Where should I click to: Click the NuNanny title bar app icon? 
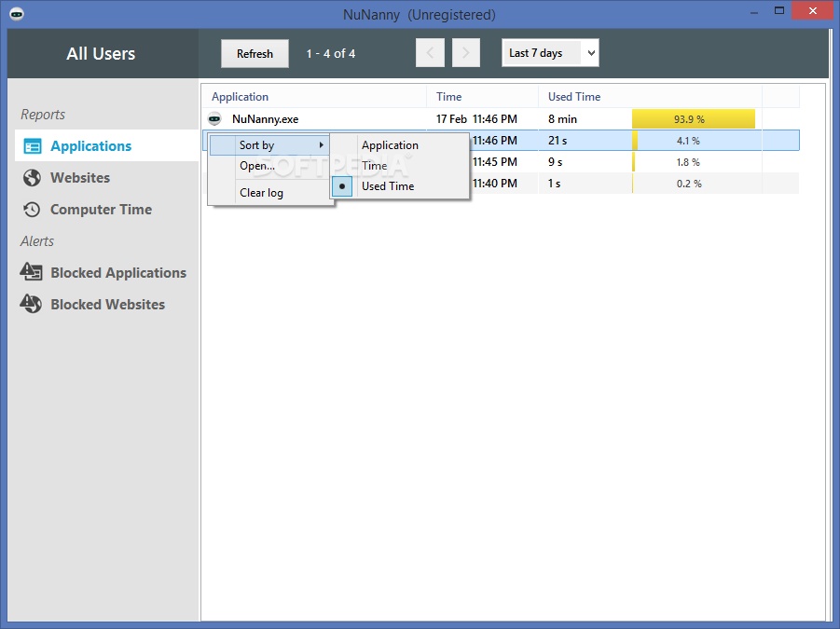pyautogui.click(x=17, y=14)
